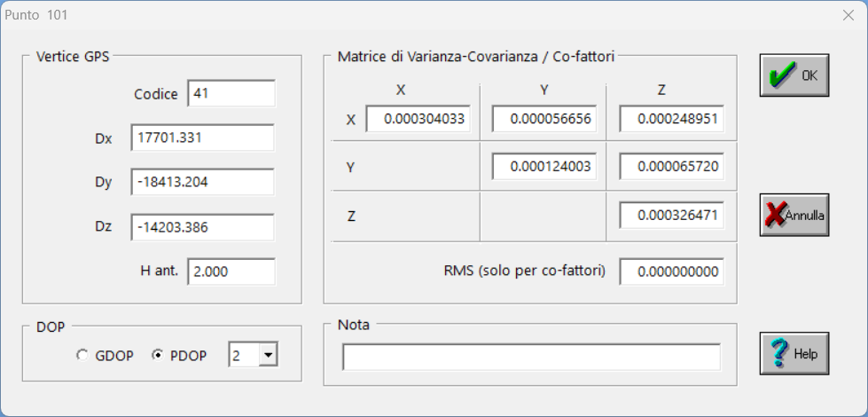The image size is (868, 417).
Task: Select the GDOP radio button
Action: coord(82,356)
